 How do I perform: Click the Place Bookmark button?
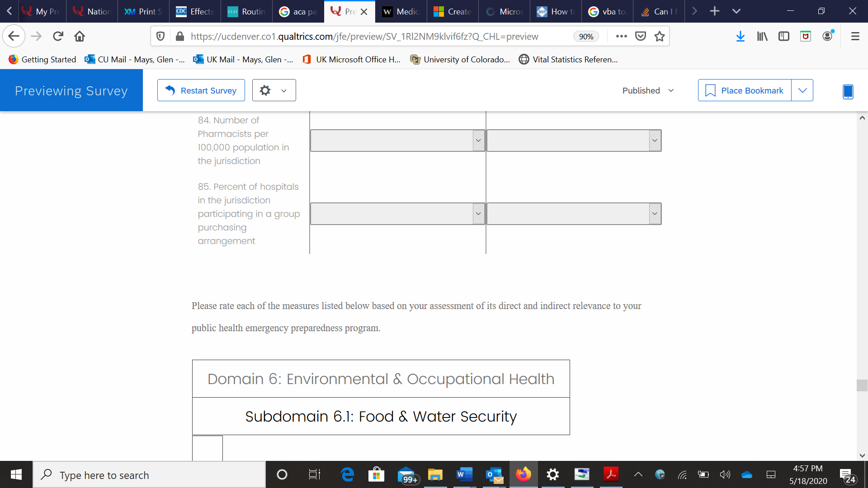[745, 90]
